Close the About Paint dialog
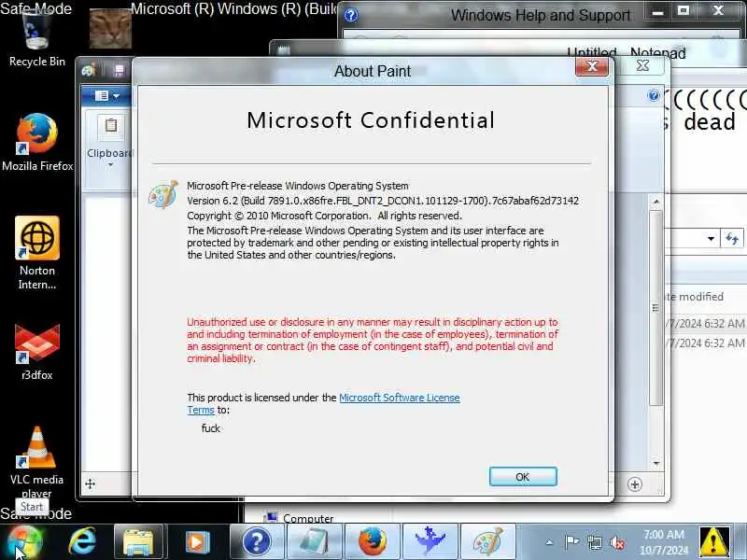 [592, 66]
